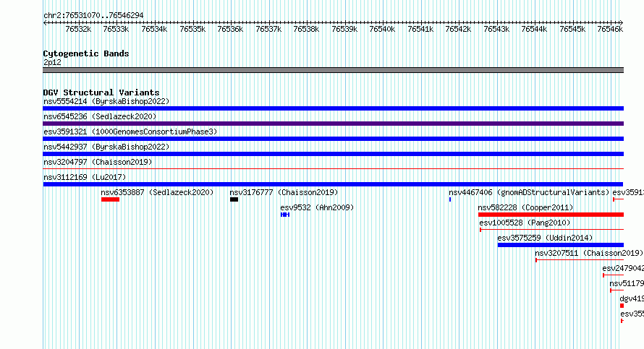The height and width of the screenshot is (349, 644).
Task: Click the small blue esv9532 glyph
Action: [285, 215]
